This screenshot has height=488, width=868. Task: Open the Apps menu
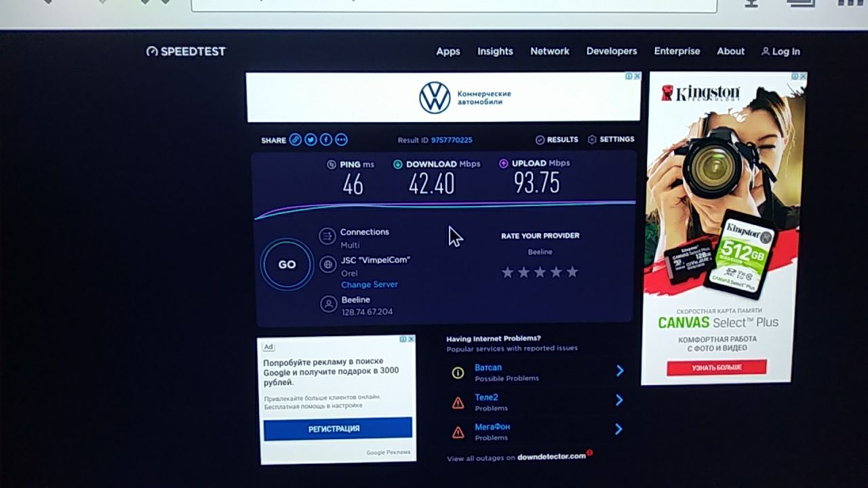448,52
